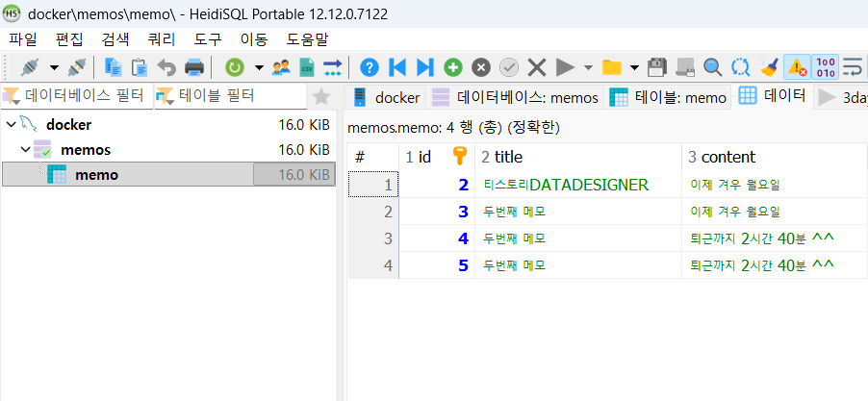Open the 파일 menu

pos(23,39)
